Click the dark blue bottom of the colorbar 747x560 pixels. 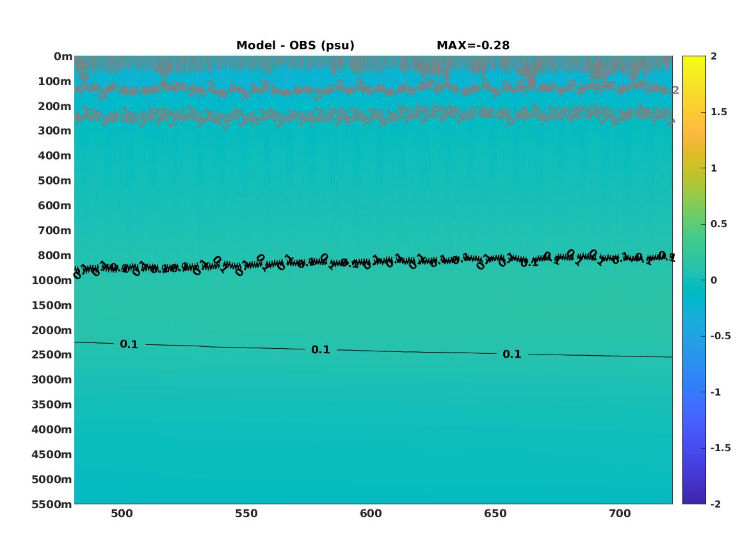click(694, 498)
